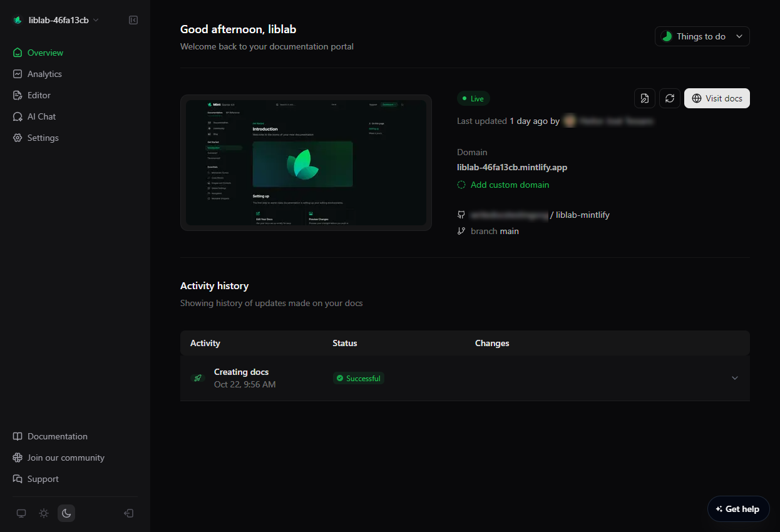This screenshot has height=532, width=780.
Task: Expand the Things to do dropdown
Action: coord(702,36)
